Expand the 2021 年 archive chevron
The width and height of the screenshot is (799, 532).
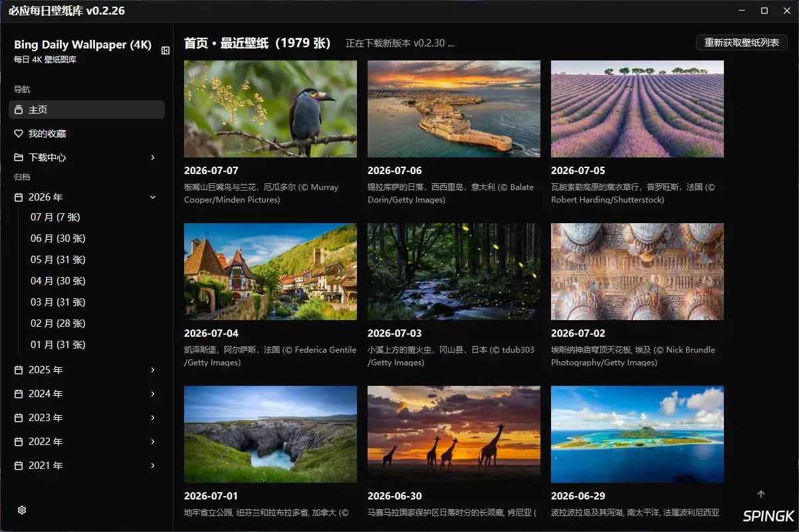click(153, 466)
